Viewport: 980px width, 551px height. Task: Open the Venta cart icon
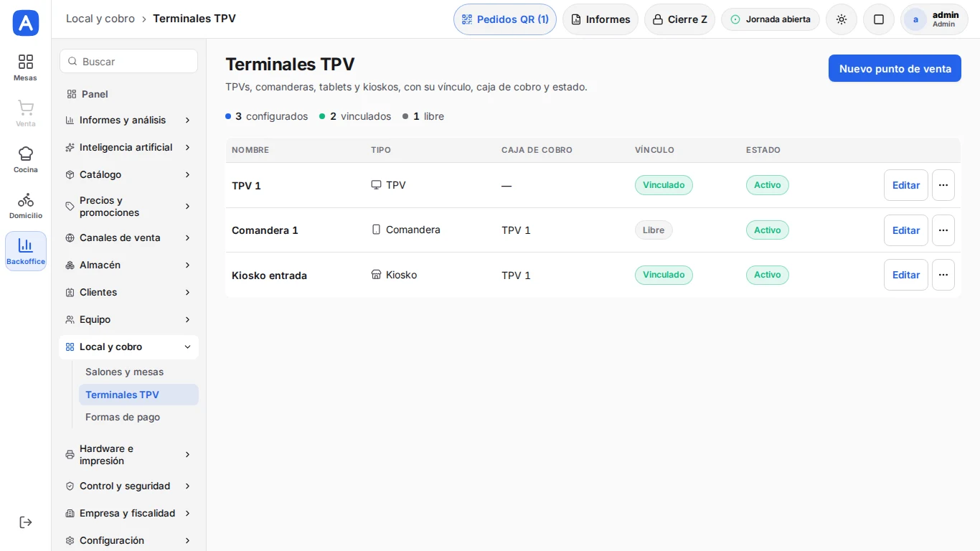[x=26, y=113]
